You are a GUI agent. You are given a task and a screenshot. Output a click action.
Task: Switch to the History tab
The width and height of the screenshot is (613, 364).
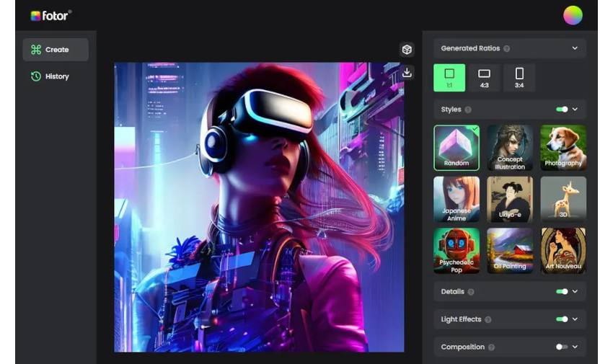[56, 76]
